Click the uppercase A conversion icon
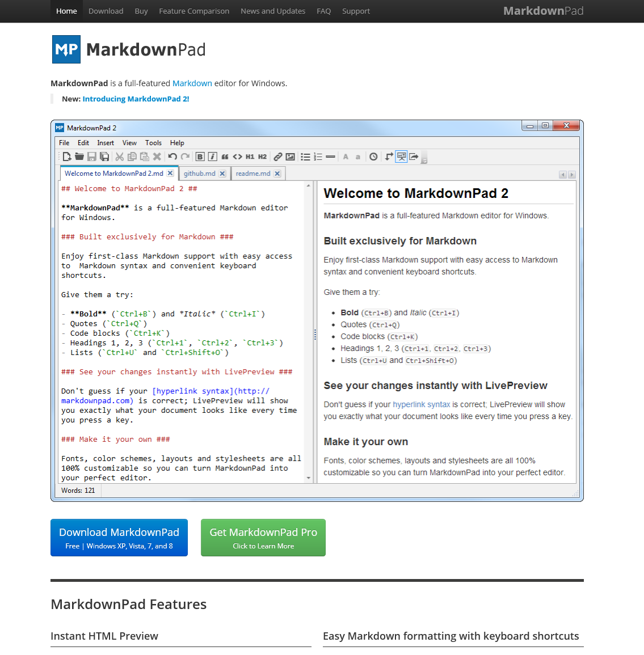The width and height of the screenshot is (644, 655). [346, 157]
